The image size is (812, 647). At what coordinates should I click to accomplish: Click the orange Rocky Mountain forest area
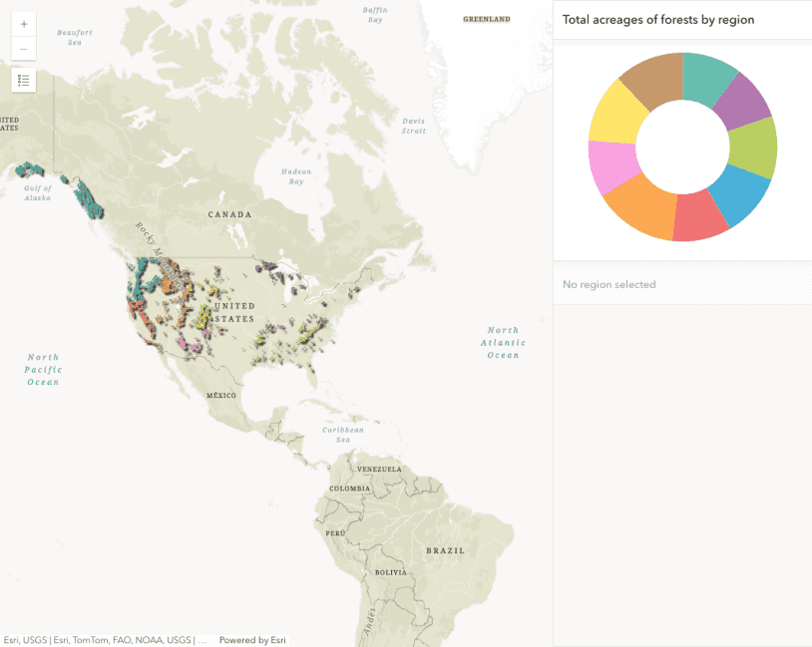click(167, 284)
